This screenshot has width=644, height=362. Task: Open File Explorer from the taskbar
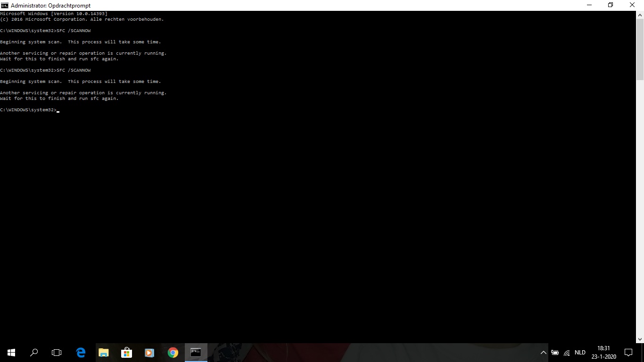[103, 352]
